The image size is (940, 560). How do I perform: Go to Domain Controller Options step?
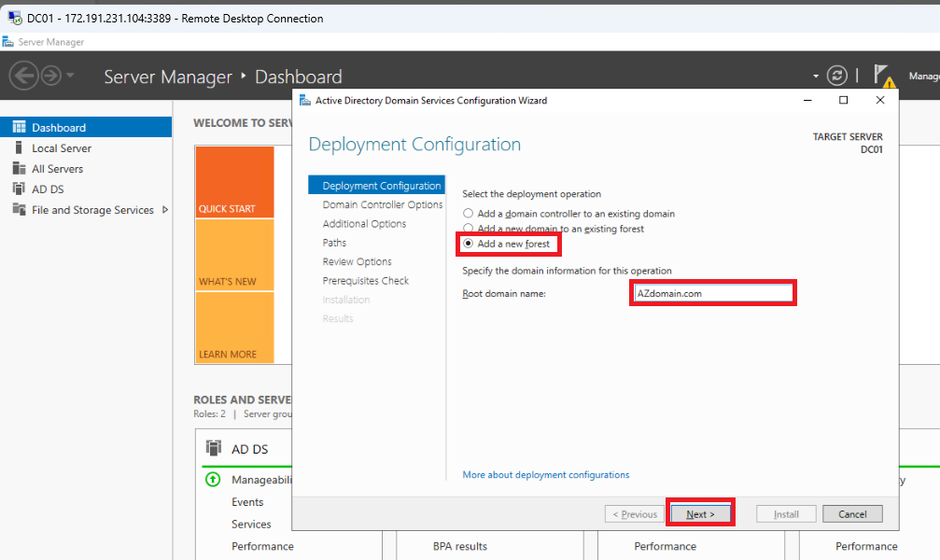(383, 204)
